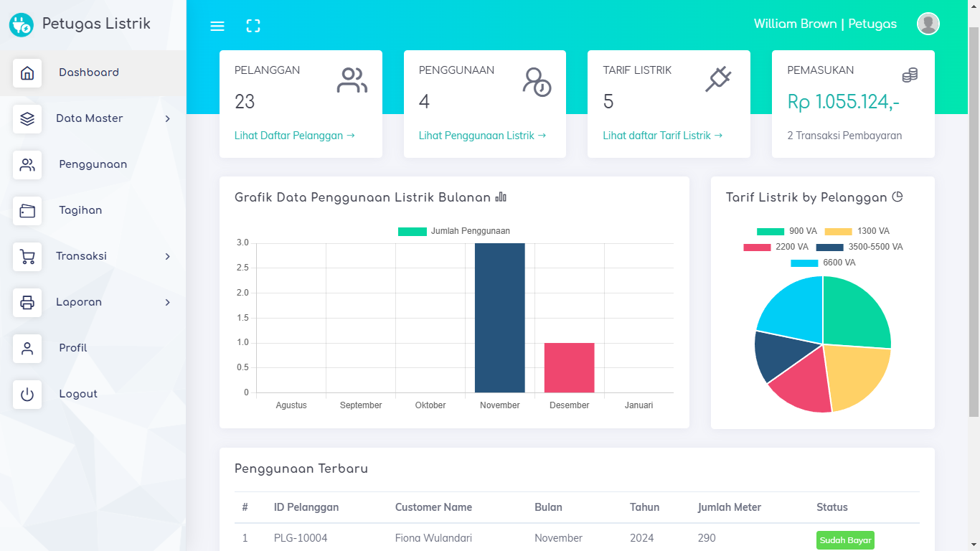Expand the Transaksi submenu arrow
980x551 pixels.
pyautogui.click(x=168, y=256)
